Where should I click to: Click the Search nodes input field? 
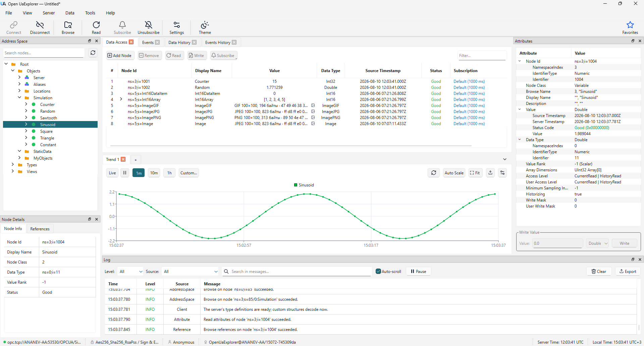coord(44,53)
